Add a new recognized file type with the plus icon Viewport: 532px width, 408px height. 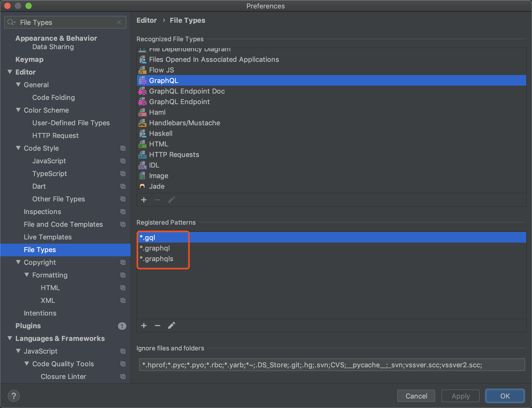coord(144,200)
